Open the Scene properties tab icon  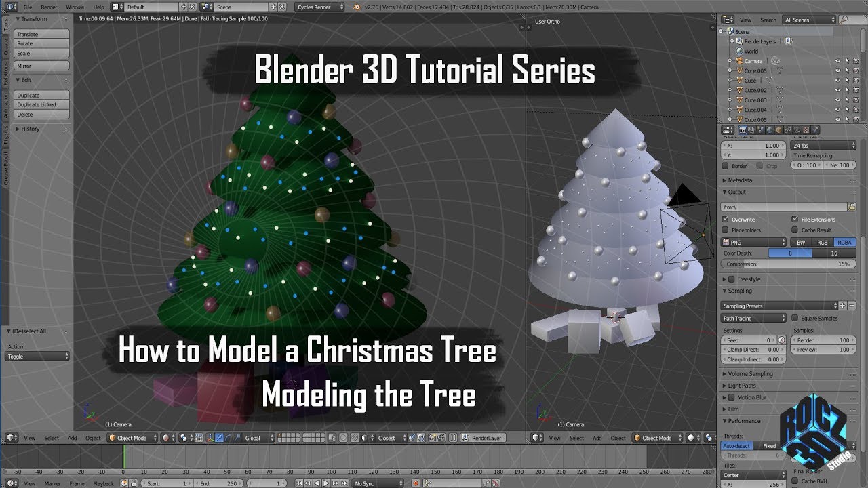(760, 129)
